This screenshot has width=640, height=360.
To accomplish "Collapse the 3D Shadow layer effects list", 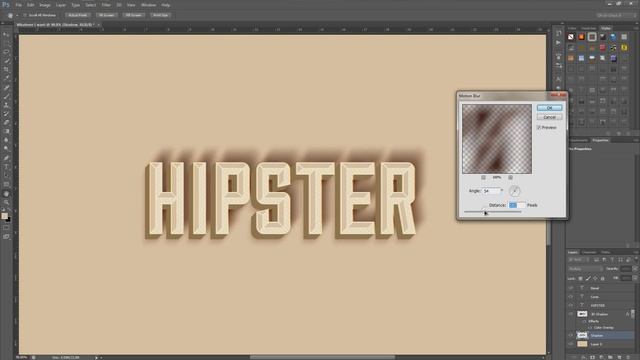I will (633, 313).
